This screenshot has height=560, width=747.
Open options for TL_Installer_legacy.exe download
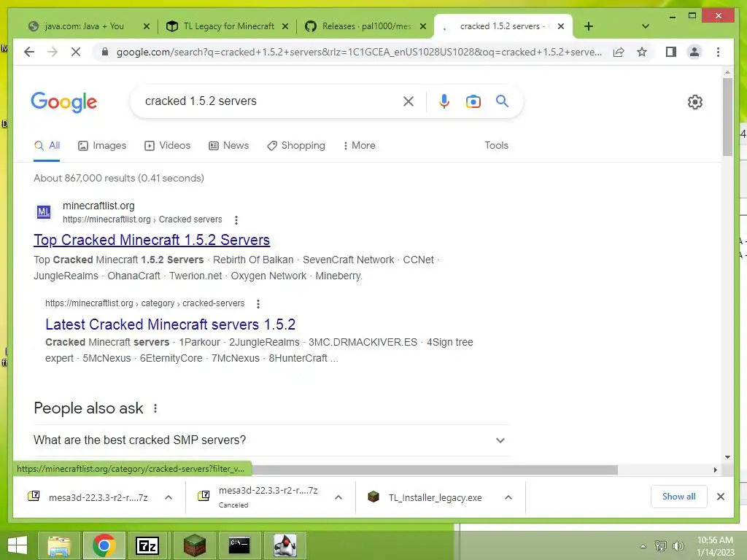click(508, 497)
